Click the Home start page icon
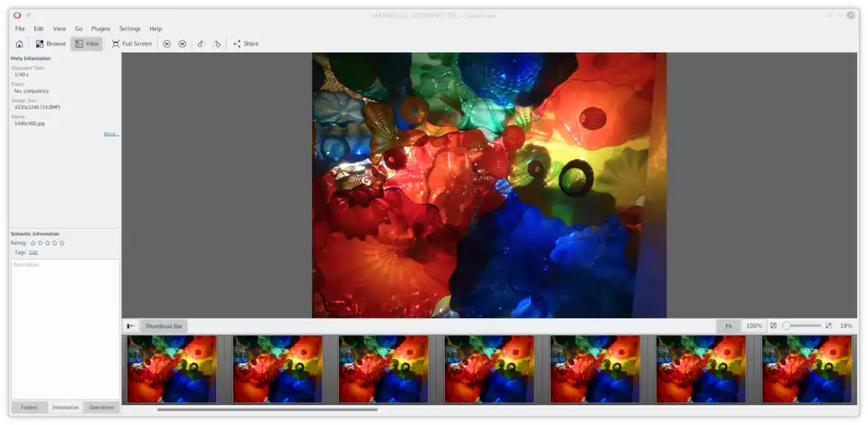The image size is (868, 425). [x=19, y=43]
